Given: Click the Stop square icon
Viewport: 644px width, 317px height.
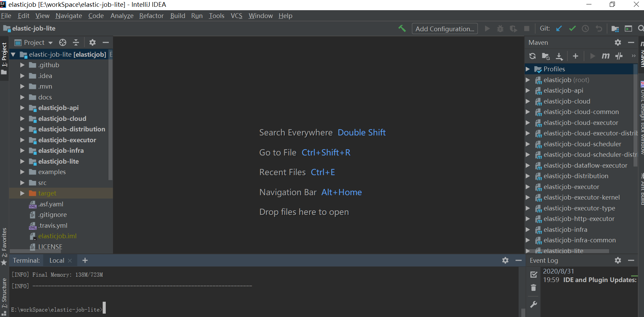Looking at the screenshot, I should (527, 29).
